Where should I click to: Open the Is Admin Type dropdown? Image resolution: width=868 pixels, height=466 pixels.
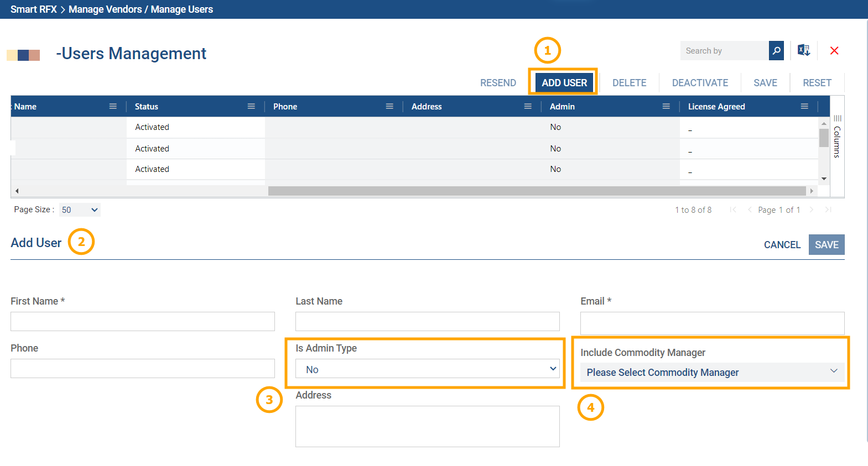[x=427, y=369]
